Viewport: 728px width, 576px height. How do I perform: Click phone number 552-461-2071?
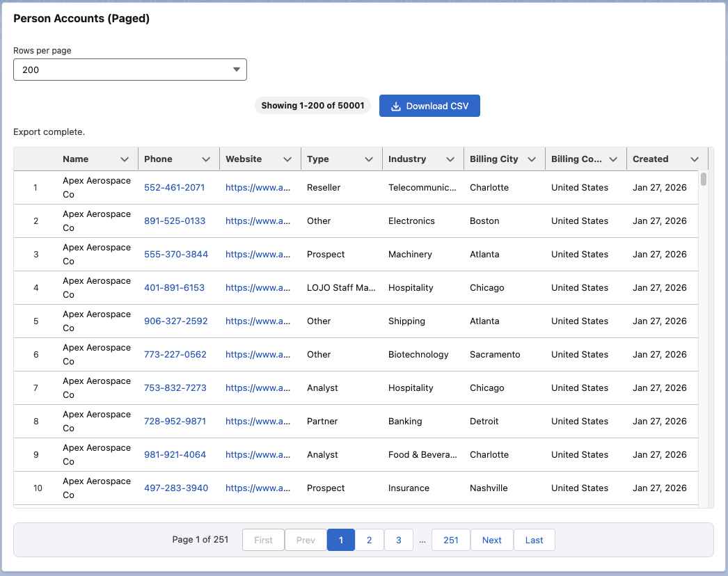[x=174, y=188]
